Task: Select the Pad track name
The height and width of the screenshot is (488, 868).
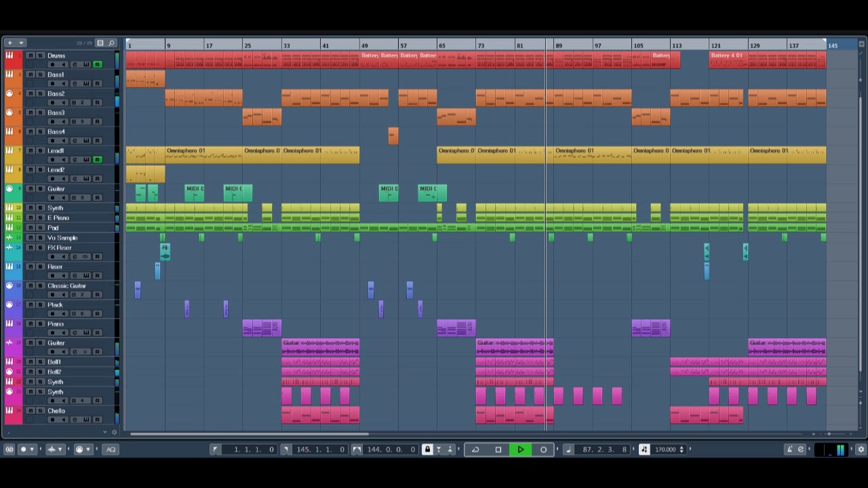Action: coord(53,228)
